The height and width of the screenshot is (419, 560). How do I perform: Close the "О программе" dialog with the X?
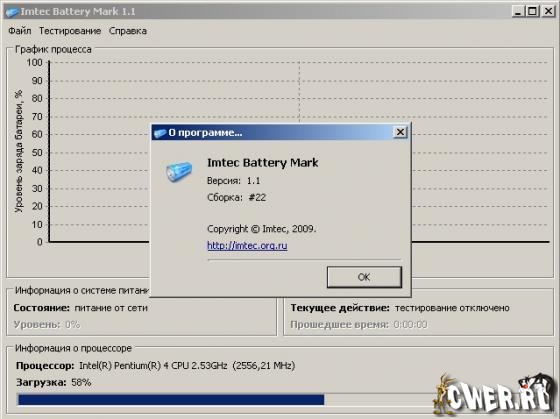coord(400,132)
